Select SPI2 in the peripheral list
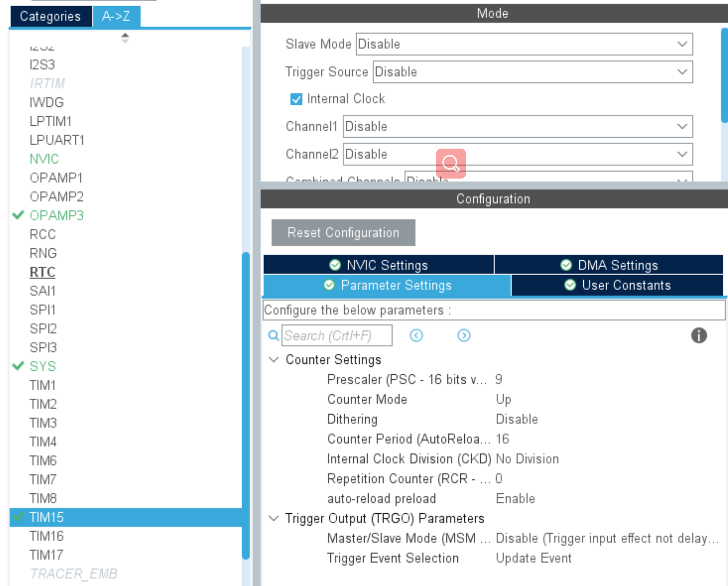 [43, 328]
